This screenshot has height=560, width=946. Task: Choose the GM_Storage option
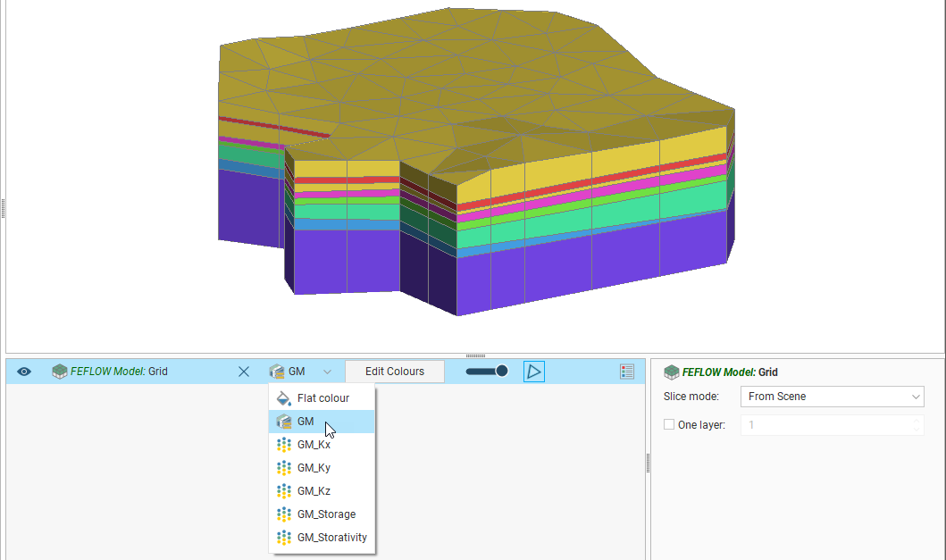(326, 514)
